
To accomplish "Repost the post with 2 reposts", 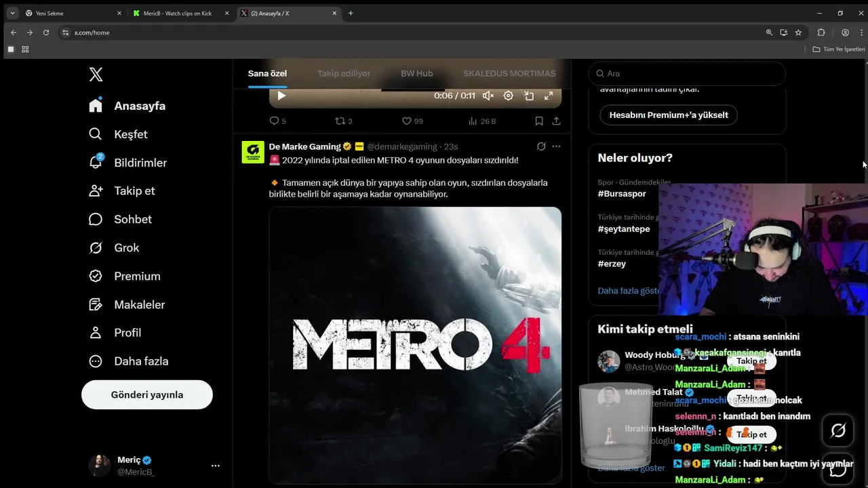I will (x=344, y=121).
